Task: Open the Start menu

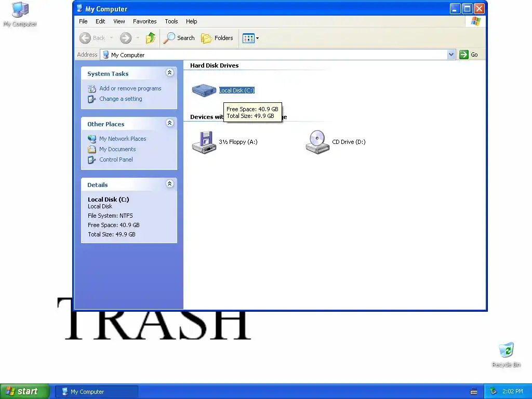Action: tap(25, 391)
